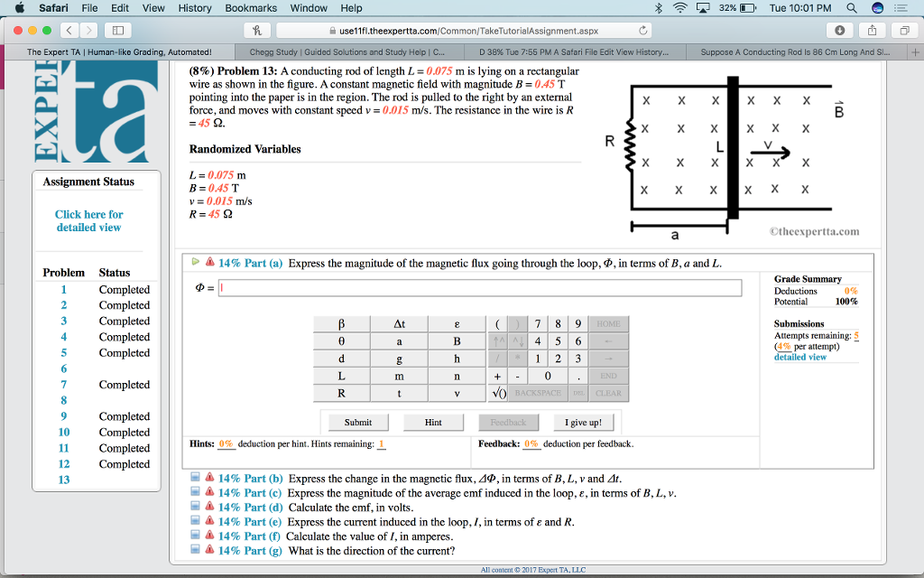Click the β beta symbol on the keypad
Viewport: 924px width, 578px height.
340,323
